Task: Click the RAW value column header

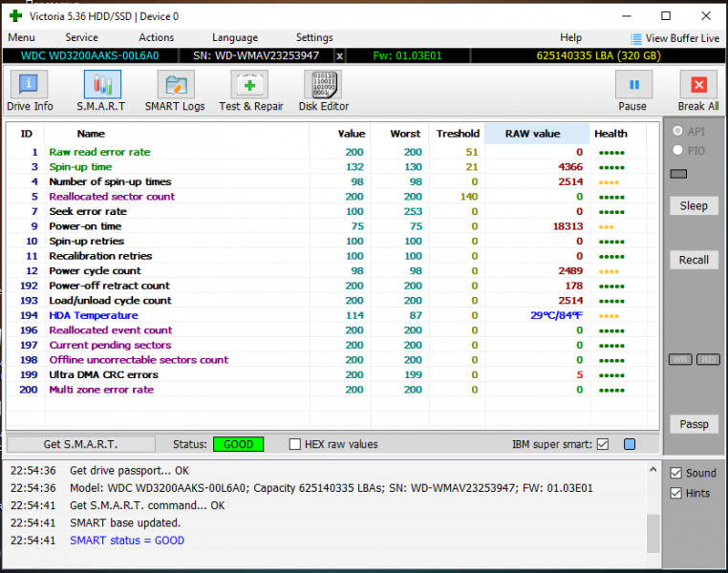Action: coord(533,134)
